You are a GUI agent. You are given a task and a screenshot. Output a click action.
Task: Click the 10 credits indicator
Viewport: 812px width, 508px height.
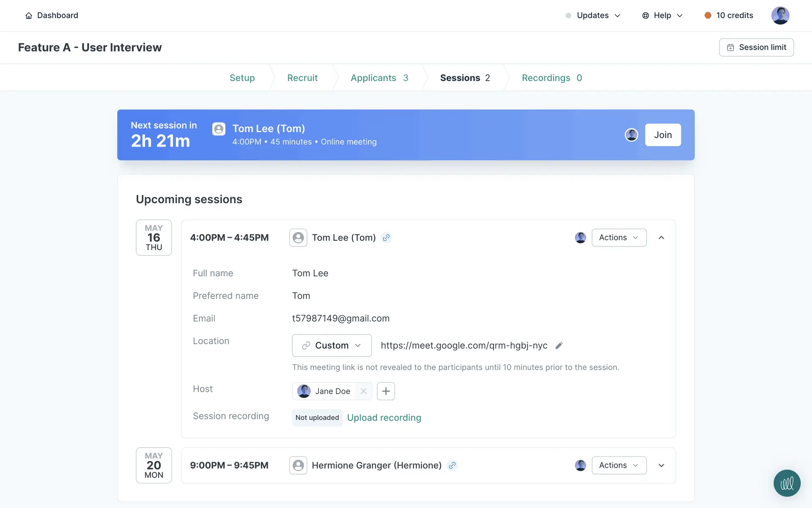(x=729, y=16)
